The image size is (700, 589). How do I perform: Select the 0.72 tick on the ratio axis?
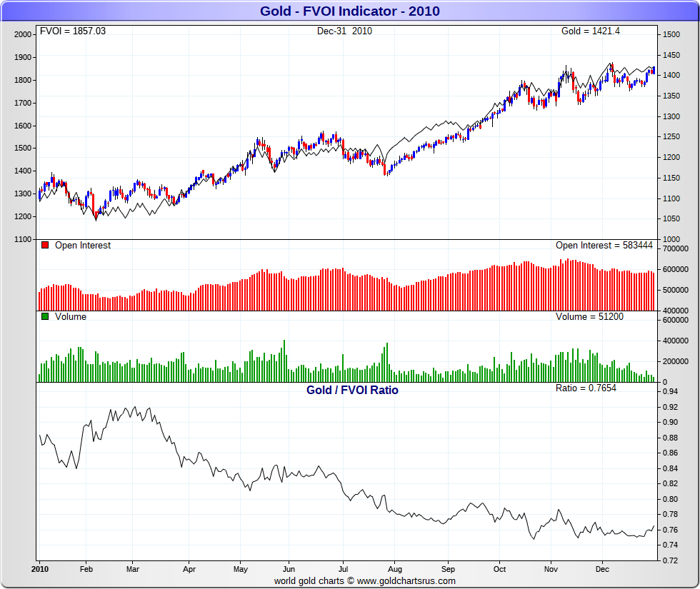(671, 561)
